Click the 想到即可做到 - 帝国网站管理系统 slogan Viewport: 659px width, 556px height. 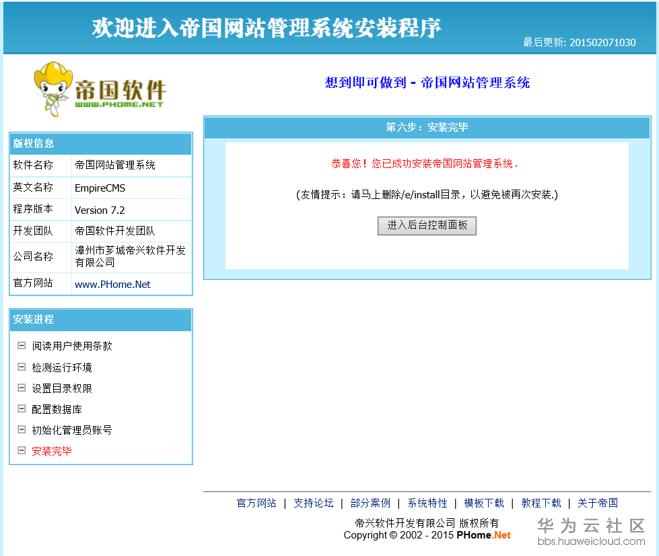427,82
